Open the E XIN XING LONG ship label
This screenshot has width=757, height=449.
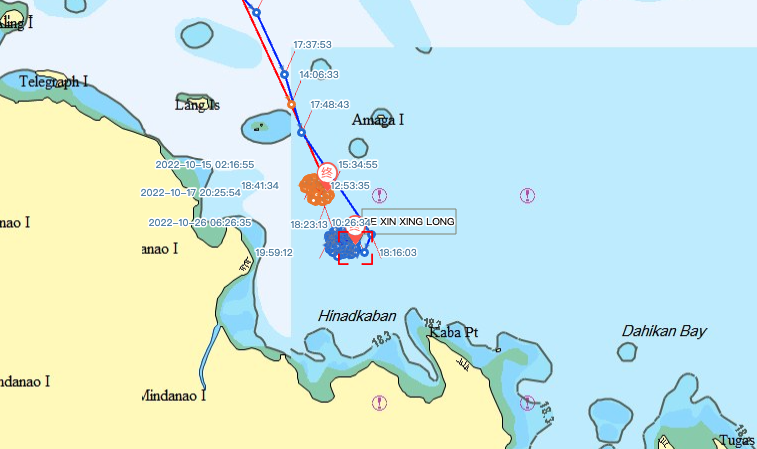[x=409, y=222]
